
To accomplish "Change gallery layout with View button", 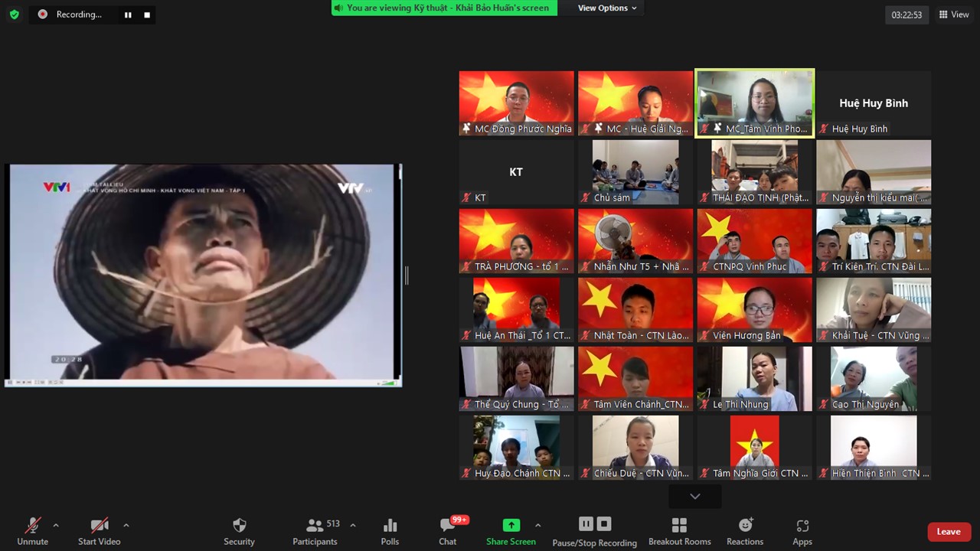I will [954, 15].
